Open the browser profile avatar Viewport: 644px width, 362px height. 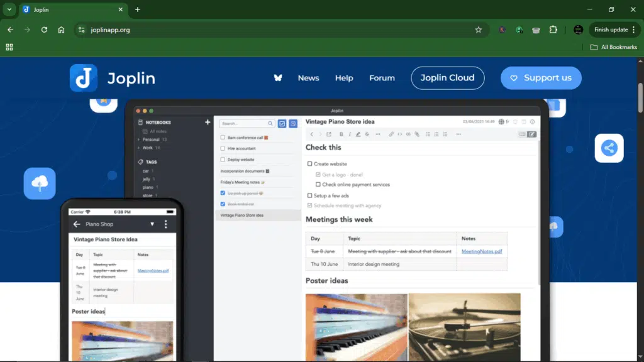point(579,30)
